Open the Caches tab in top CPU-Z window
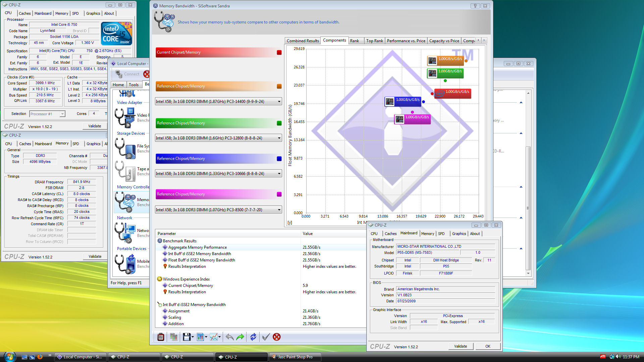This screenshot has height=362, width=644. point(24,13)
